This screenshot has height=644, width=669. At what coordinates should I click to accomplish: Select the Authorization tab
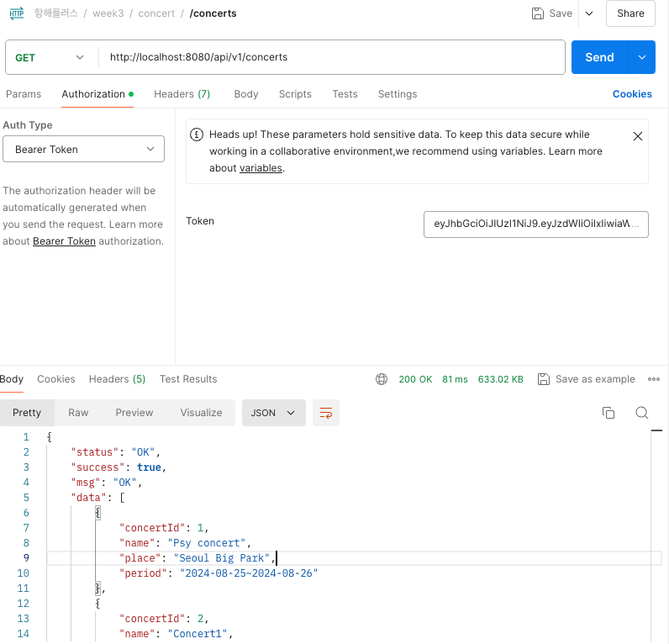97,94
